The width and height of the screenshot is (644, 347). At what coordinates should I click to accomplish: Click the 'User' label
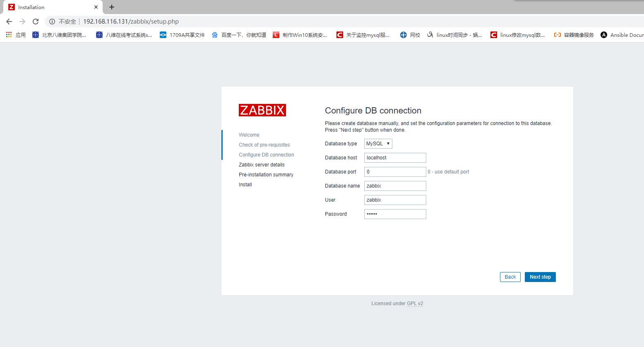(x=330, y=200)
